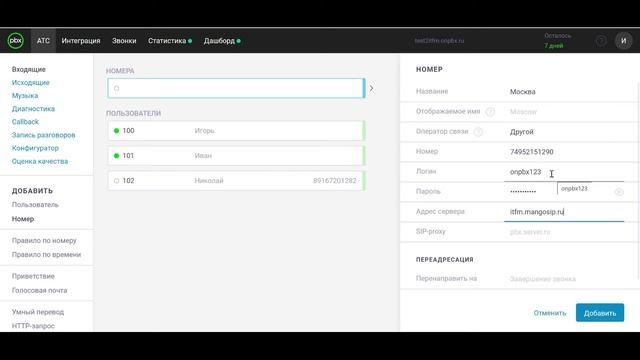The height and width of the screenshot is (360, 640).
Task: Click the Номер field 74952151290
Action: pos(564,152)
